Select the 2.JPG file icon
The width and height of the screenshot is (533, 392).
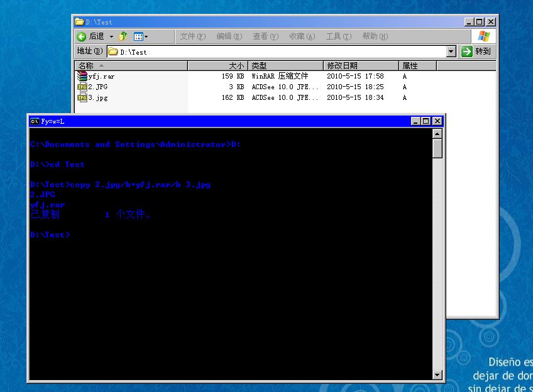pos(82,87)
